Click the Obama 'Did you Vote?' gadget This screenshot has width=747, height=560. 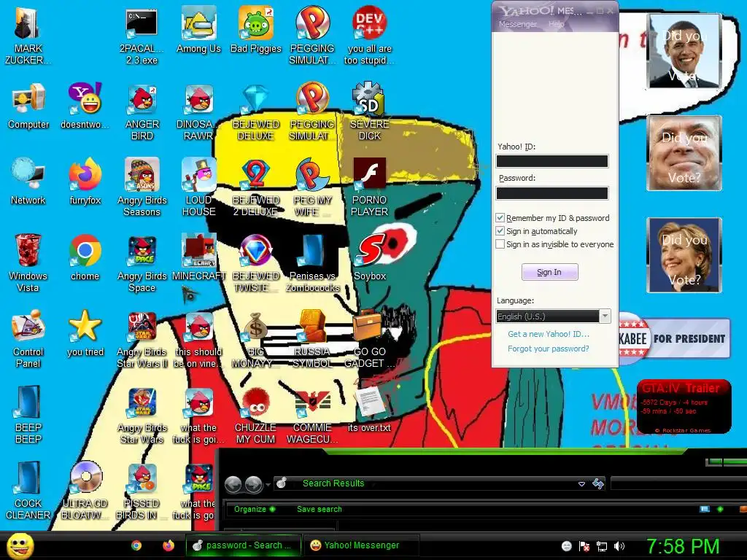click(x=684, y=51)
